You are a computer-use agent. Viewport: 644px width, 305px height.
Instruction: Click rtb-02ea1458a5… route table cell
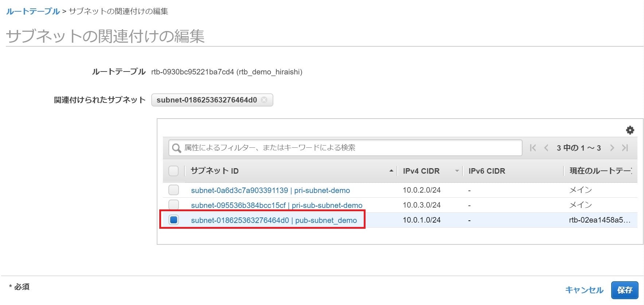(x=600, y=220)
